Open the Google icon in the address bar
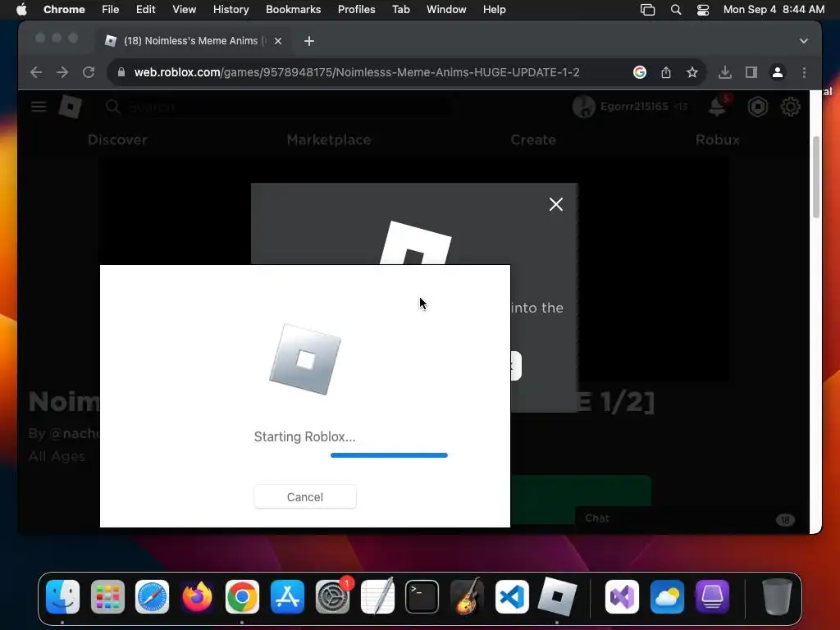840x630 pixels. coord(640,72)
